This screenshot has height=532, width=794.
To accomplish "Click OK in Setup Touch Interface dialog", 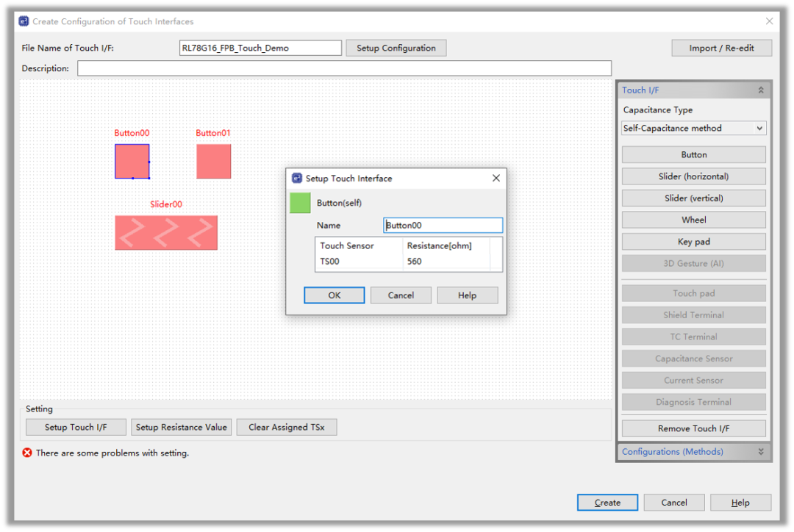I will [334, 295].
